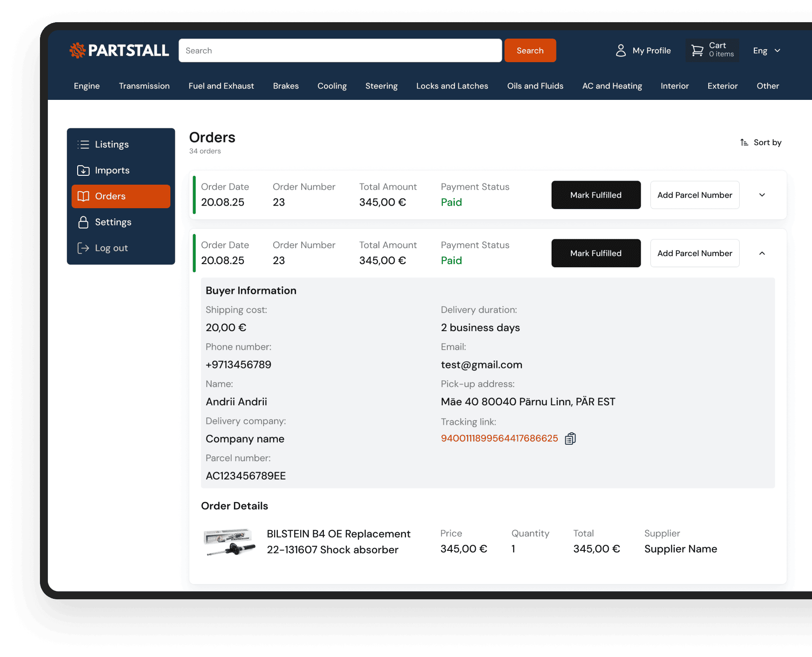Click the 2 business days value
The height and width of the screenshot is (657, 812).
pyautogui.click(x=480, y=328)
